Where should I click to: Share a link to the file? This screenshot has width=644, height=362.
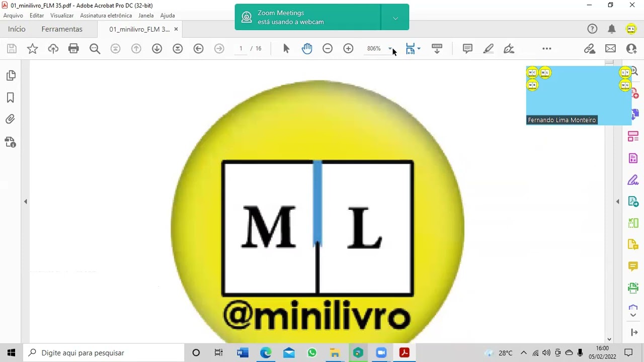[589, 49]
